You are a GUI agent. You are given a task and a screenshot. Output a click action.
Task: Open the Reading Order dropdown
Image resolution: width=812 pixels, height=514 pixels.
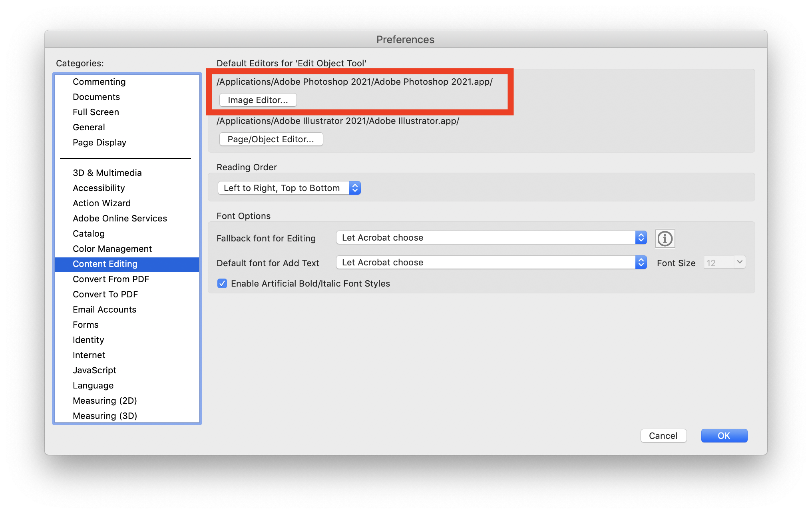point(289,188)
